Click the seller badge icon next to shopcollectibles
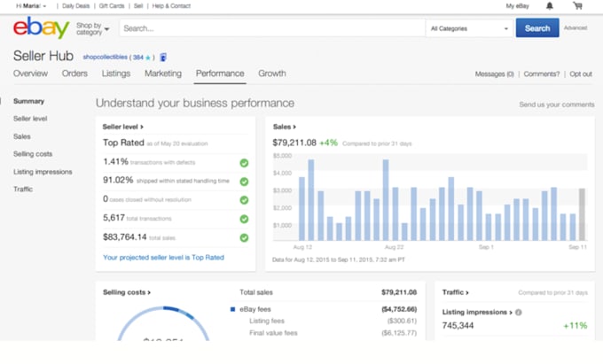 coord(163,58)
